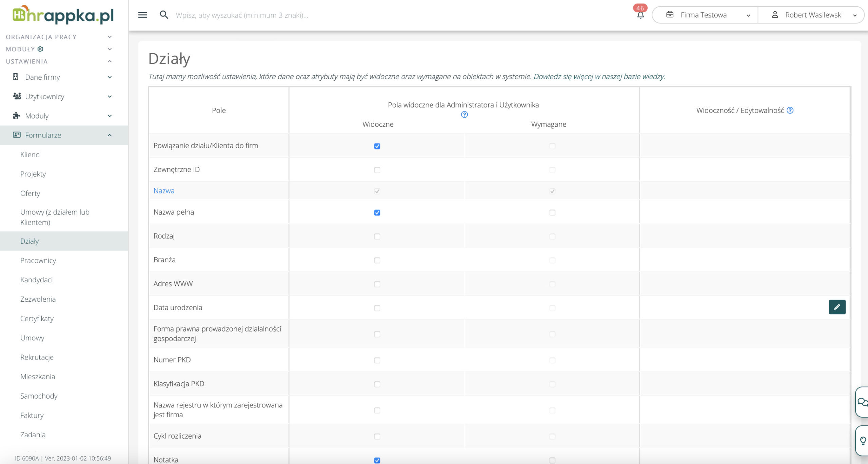Image resolution: width=868 pixels, height=464 pixels.
Task: Uncheck Widoczne for Nazwa pełna
Action: [x=377, y=213]
